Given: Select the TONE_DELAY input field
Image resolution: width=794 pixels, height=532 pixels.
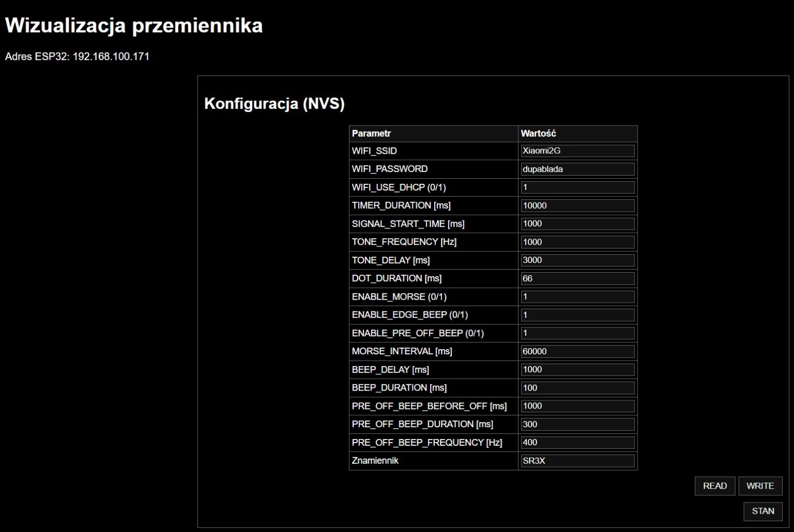Looking at the screenshot, I should tap(577, 260).
